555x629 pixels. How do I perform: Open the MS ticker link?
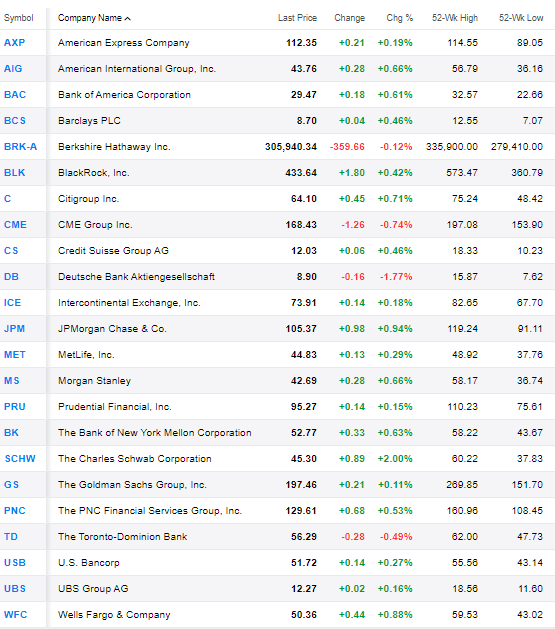click(x=12, y=381)
